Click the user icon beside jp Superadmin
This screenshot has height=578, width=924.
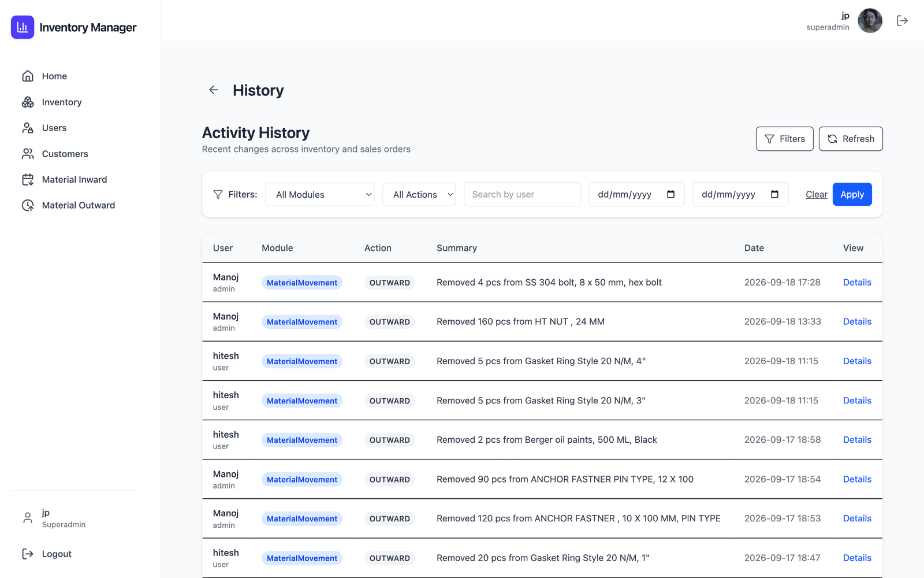(x=28, y=518)
